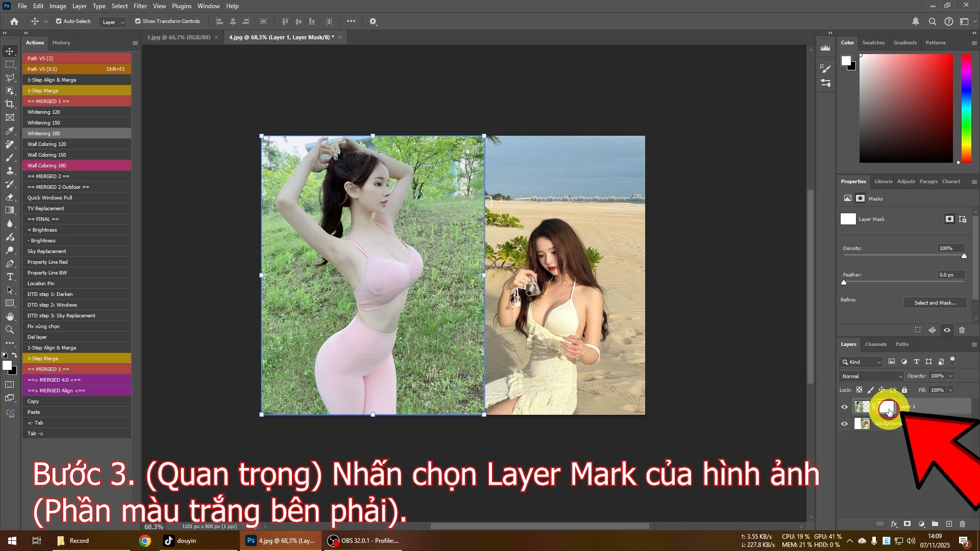Open the Kind filter dropdown
This screenshot has width=980, height=551.
tap(861, 362)
